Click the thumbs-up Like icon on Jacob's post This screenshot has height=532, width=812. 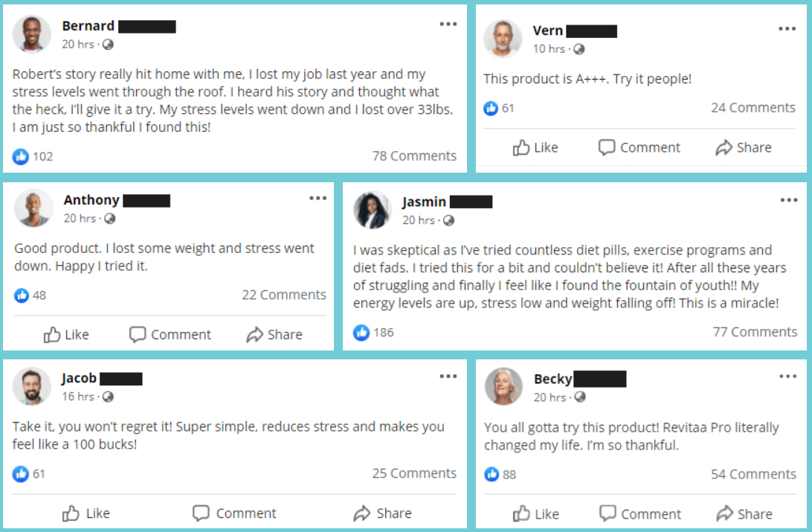71,513
